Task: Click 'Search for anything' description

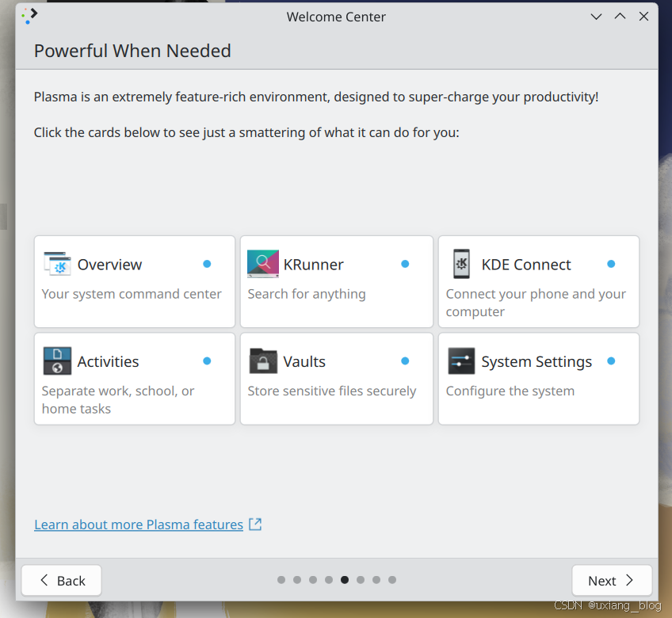Action: pyautogui.click(x=307, y=294)
